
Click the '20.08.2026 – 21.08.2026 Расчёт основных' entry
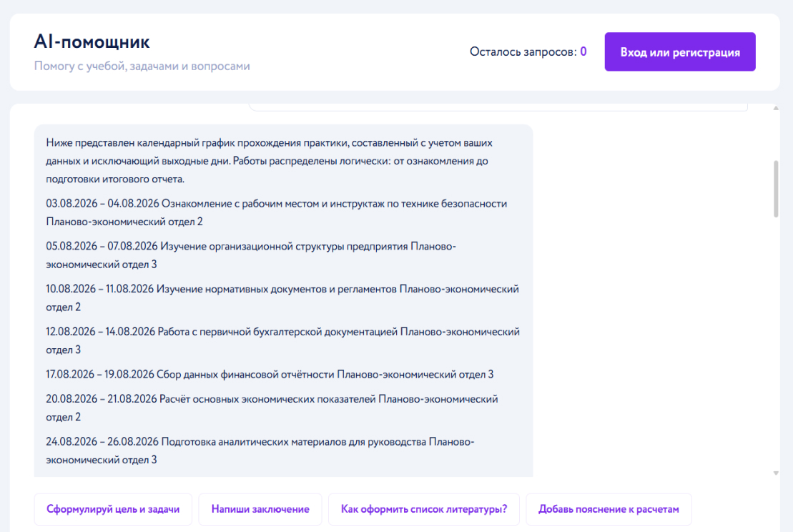(272, 408)
